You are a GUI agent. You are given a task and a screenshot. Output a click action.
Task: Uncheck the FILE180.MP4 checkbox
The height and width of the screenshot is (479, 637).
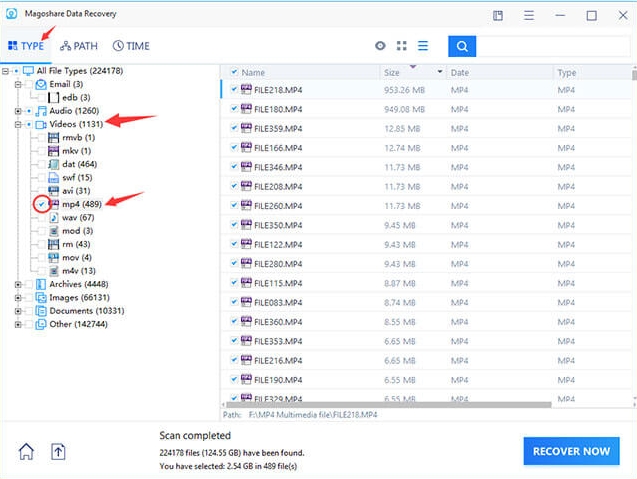[x=234, y=108]
